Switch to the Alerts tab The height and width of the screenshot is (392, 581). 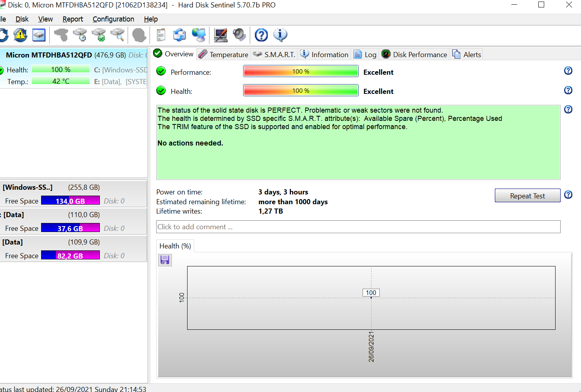click(x=467, y=54)
